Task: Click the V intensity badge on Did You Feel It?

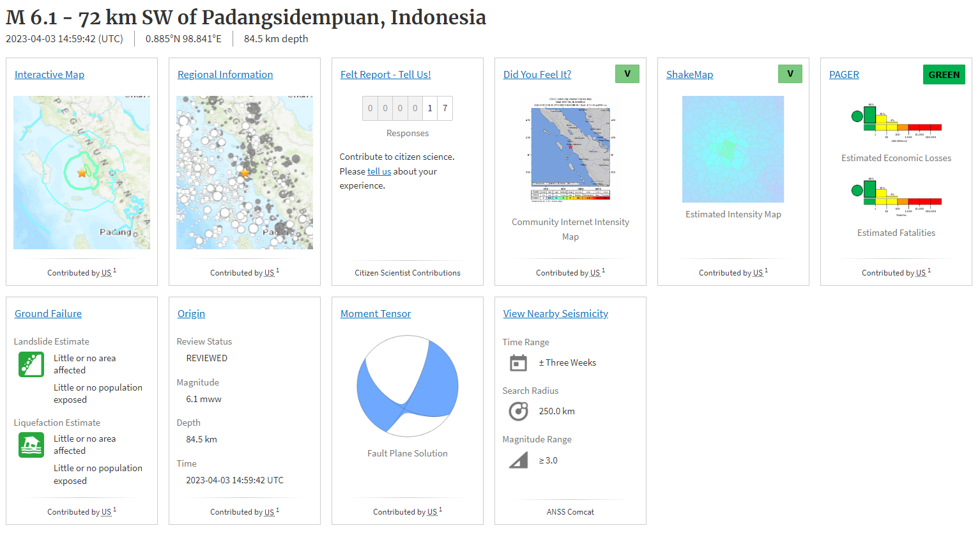Action: [627, 74]
